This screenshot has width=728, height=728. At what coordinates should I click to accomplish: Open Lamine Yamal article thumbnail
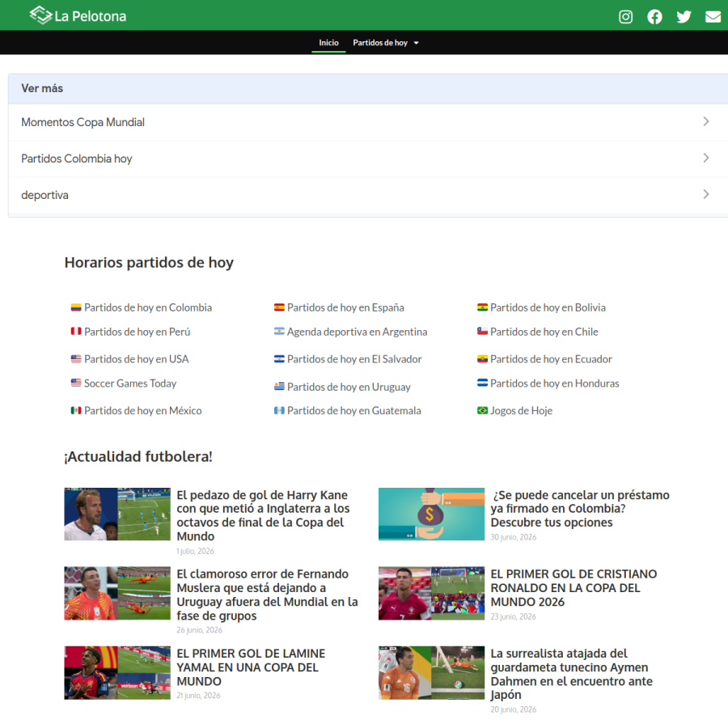tap(117, 673)
